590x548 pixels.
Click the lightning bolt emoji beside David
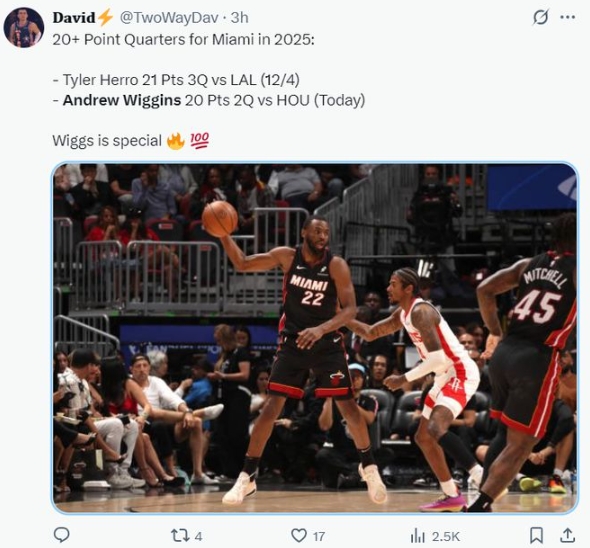pos(105,18)
